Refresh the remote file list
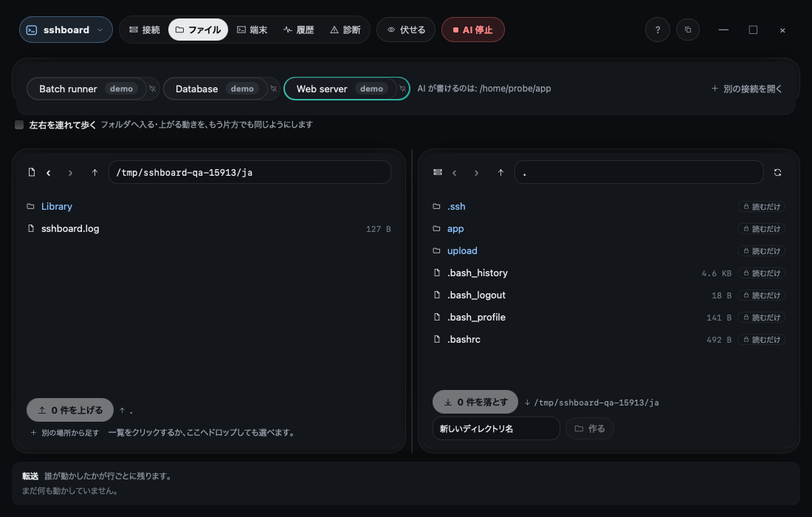 (x=777, y=173)
